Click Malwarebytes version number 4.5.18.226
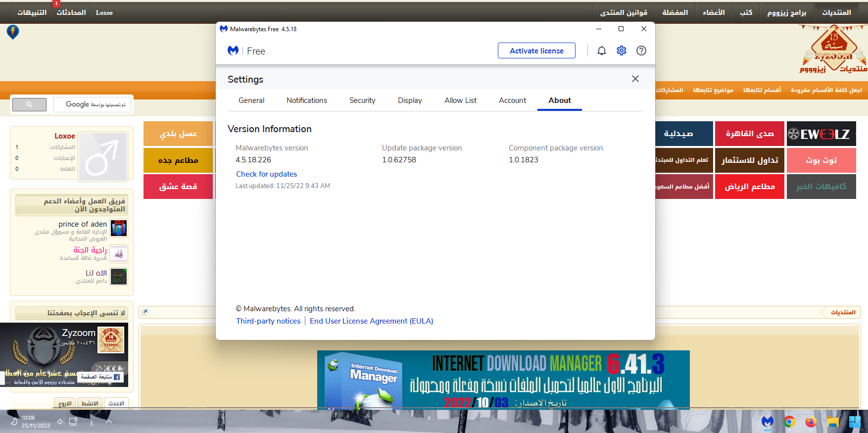 [253, 160]
